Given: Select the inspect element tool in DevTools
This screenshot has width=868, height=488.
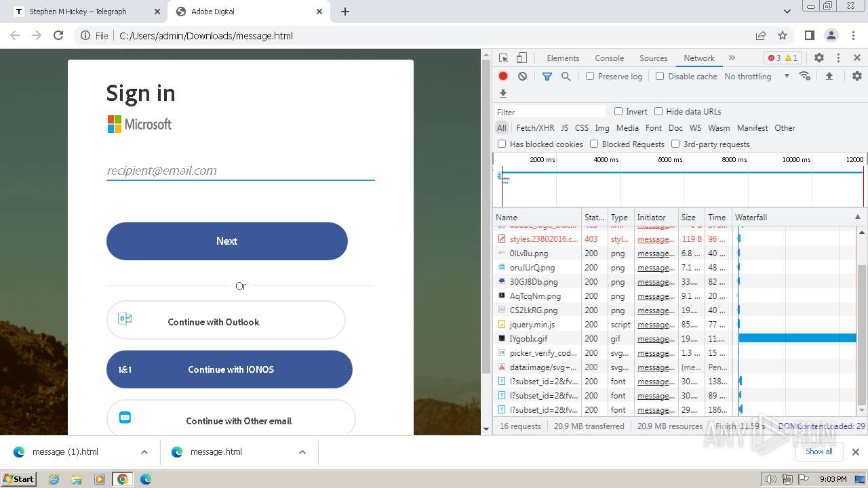Looking at the screenshot, I should [503, 58].
